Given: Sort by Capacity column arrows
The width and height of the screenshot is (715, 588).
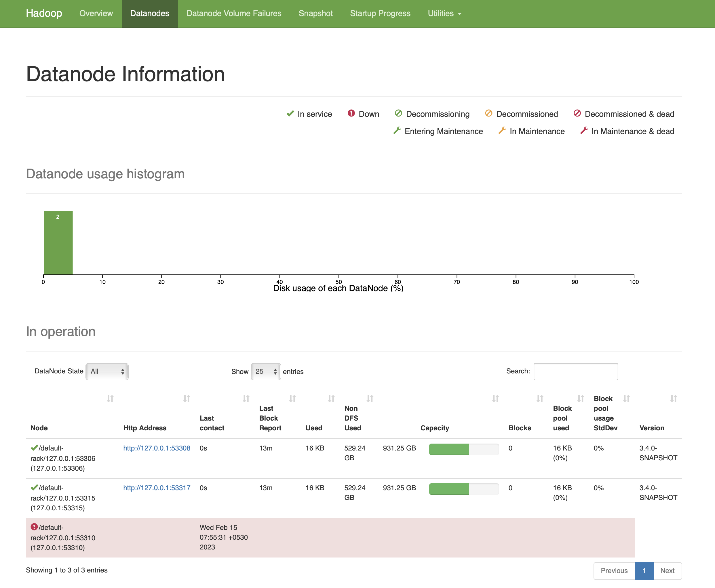Looking at the screenshot, I should (x=495, y=399).
